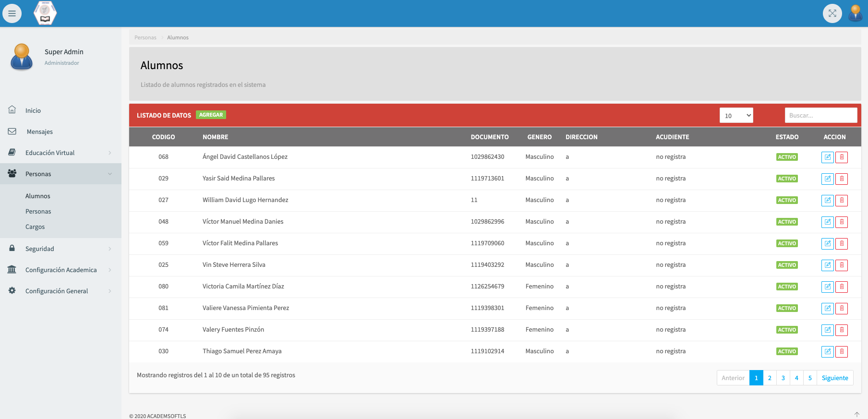Click the Personas breadcrumb link
This screenshot has height=419, width=868.
145,37
